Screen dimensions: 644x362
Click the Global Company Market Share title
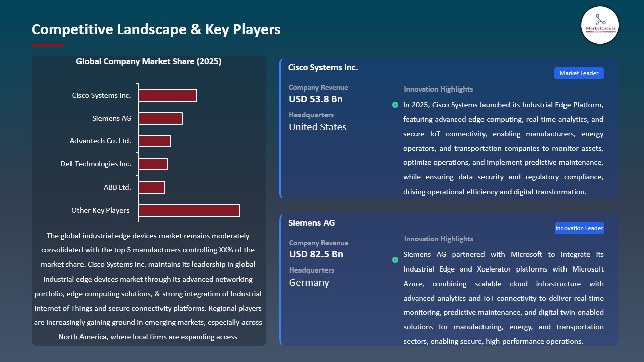148,61
